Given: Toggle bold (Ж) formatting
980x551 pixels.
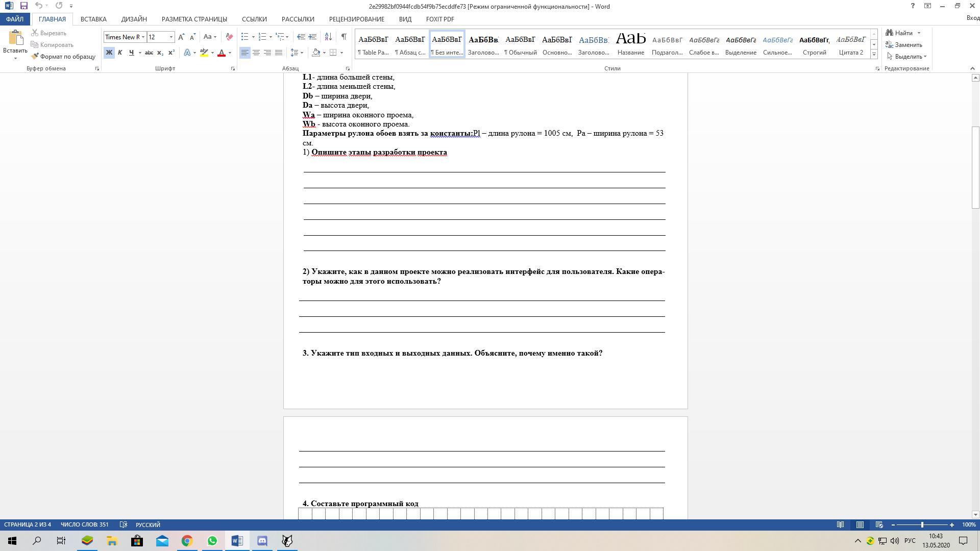Looking at the screenshot, I should pos(109,53).
